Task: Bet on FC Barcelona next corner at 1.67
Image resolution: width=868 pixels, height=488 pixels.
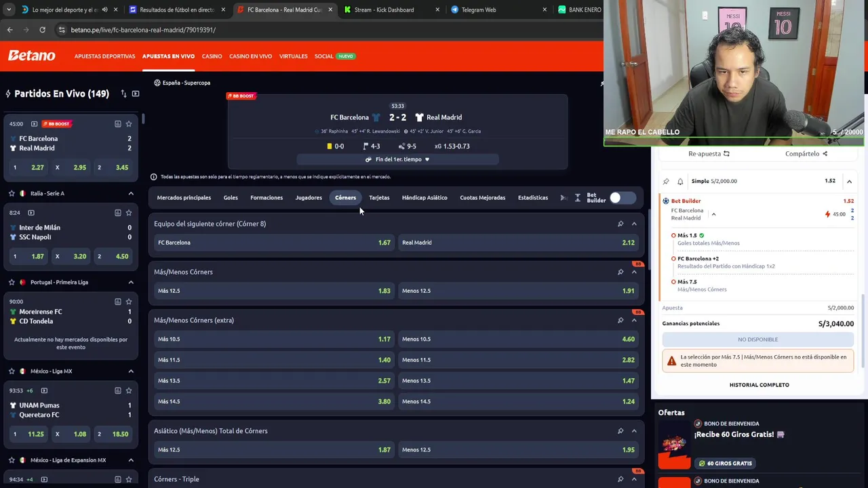Action: point(274,243)
